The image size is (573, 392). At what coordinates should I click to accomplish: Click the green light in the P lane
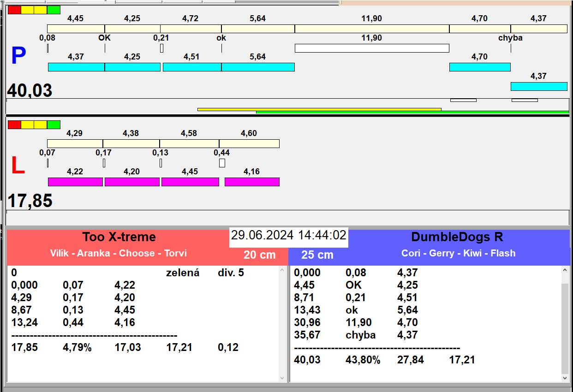click(54, 10)
